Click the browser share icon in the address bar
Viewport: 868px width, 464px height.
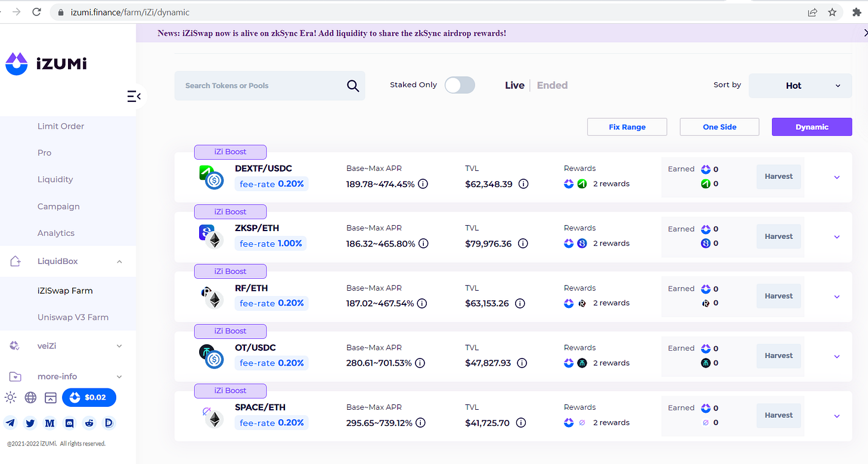point(812,12)
